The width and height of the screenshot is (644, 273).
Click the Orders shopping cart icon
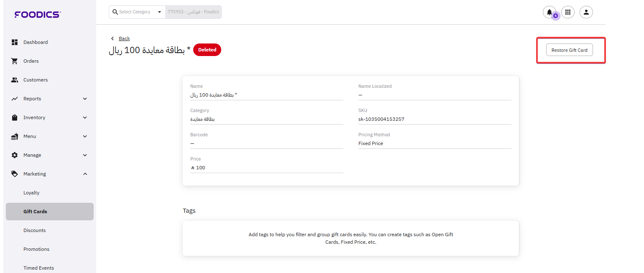pos(15,61)
